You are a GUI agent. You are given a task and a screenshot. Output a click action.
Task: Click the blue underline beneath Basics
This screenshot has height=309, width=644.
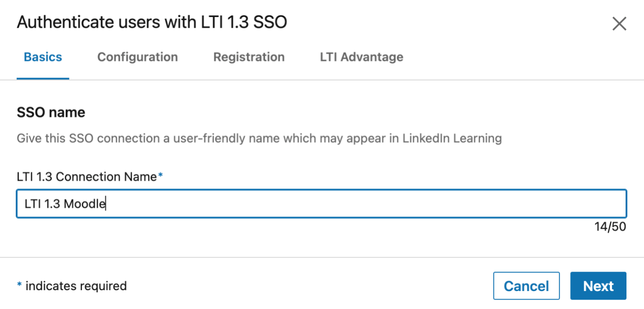point(43,78)
